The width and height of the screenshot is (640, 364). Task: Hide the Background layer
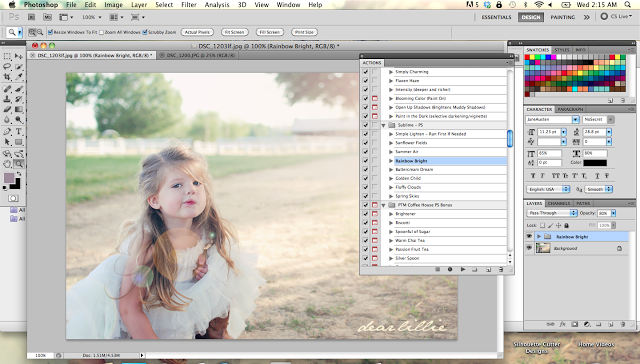529,248
